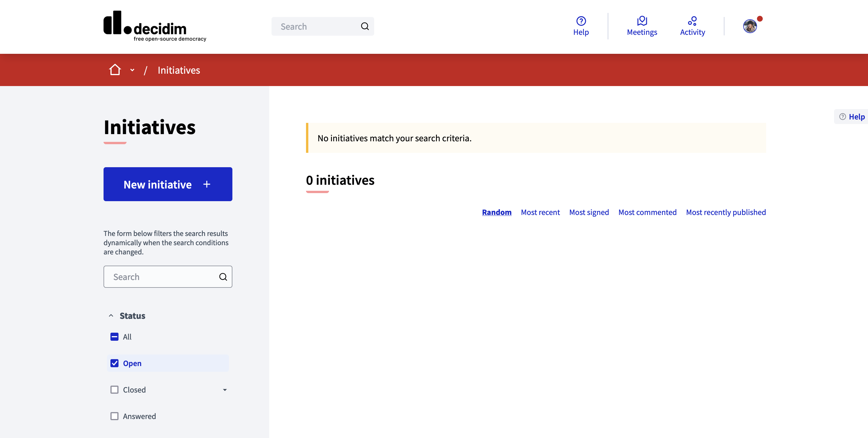The width and height of the screenshot is (868, 438).
Task: Click the New initiative button
Action: pos(167,184)
